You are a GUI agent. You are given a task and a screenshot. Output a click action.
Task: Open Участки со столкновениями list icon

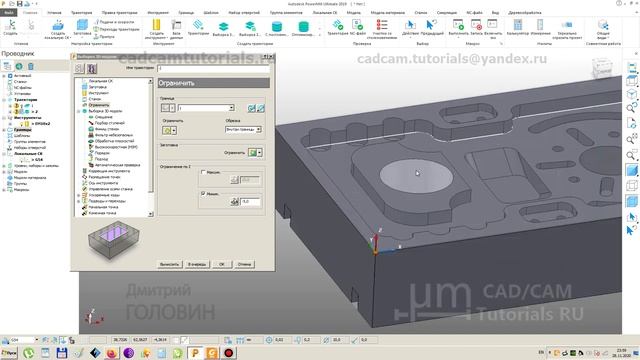[382, 25]
